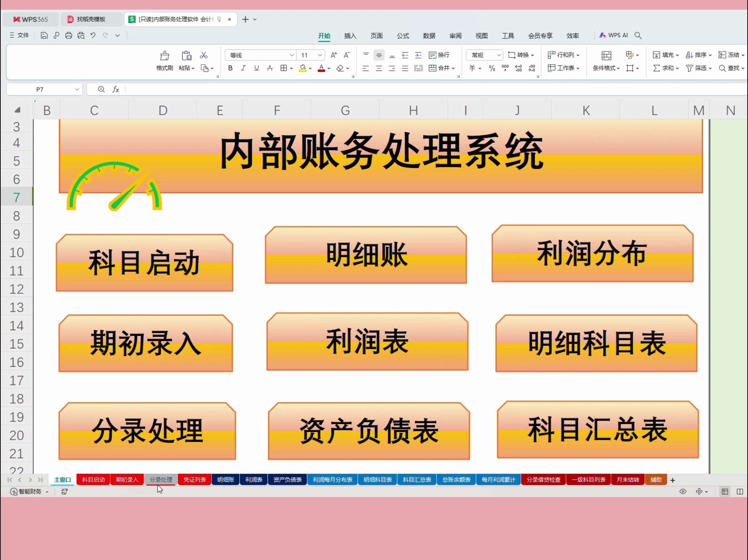The image size is (748, 560).
Task: Open the Freeze (冻结) dropdown
Action: (x=731, y=55)
